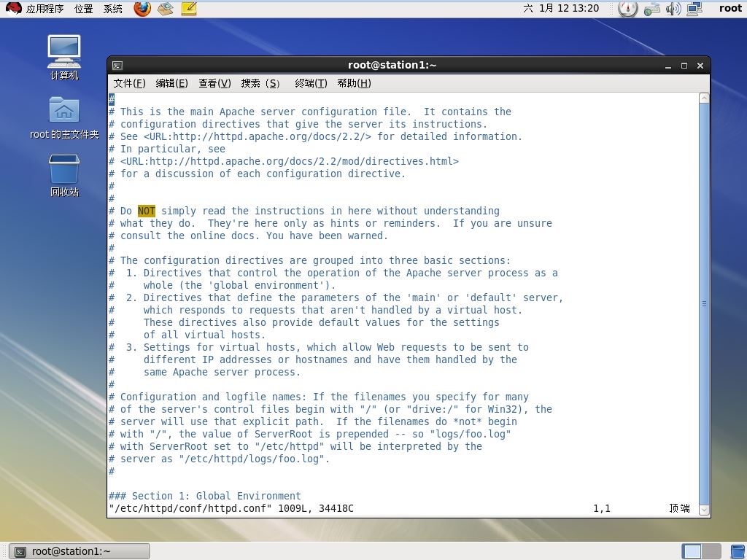Click the clock showing 1月 12 13:20
This screenshot has width=747, height=560.
(561, 8)
